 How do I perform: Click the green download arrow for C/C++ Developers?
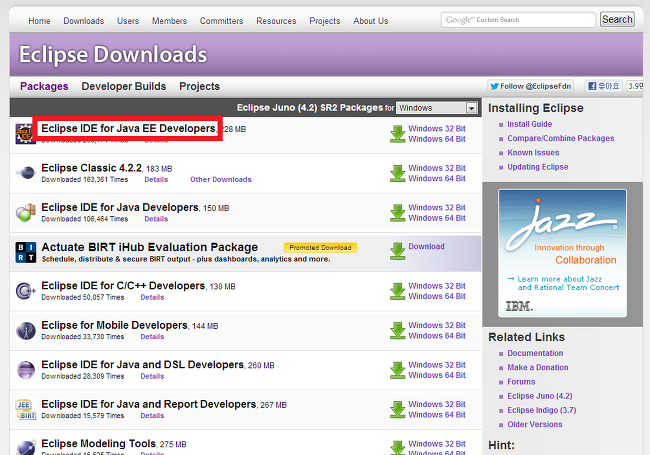tap(398, 291)
